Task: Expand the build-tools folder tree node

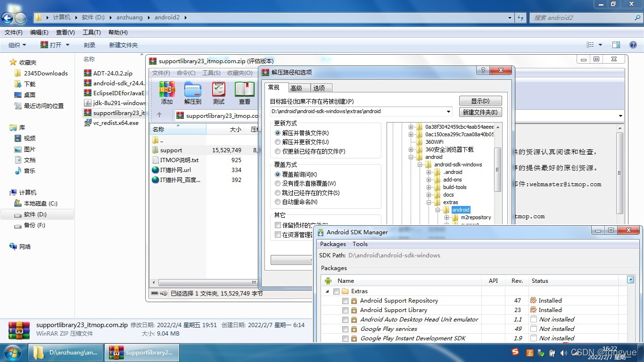Action: click(429, 187)
